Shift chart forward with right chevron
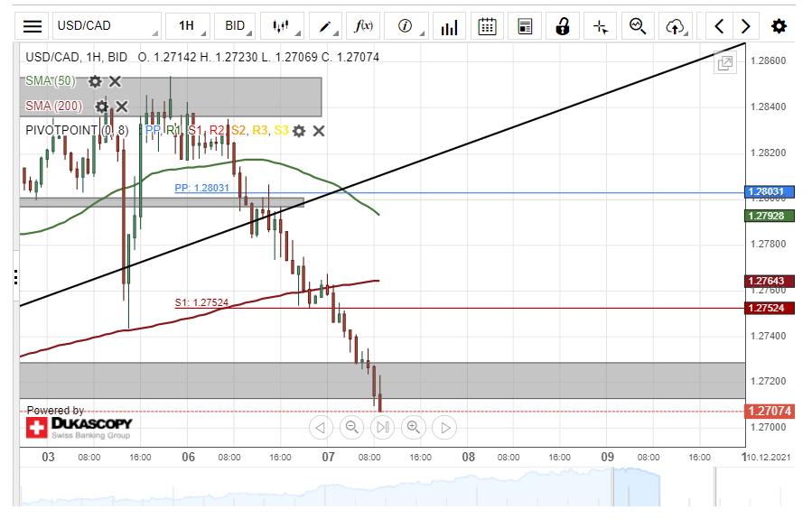This screenshot has height=519, width=812. click(746, 26)
